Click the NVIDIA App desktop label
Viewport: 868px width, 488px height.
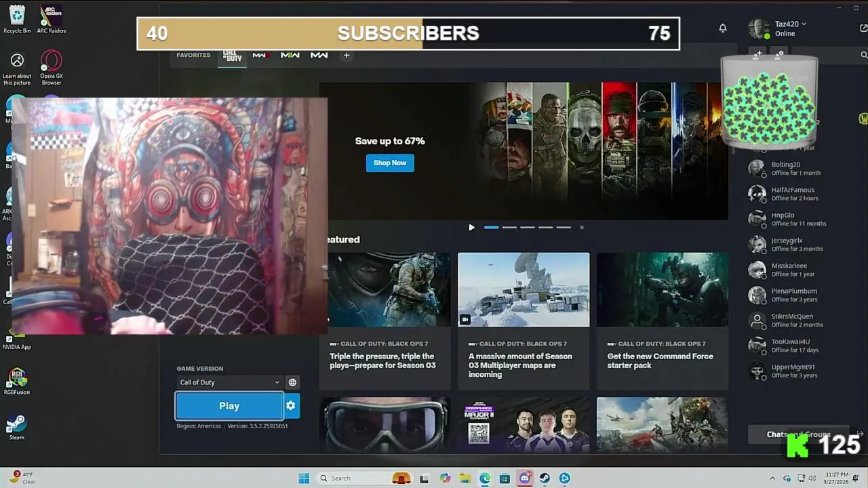click(17, 347)
